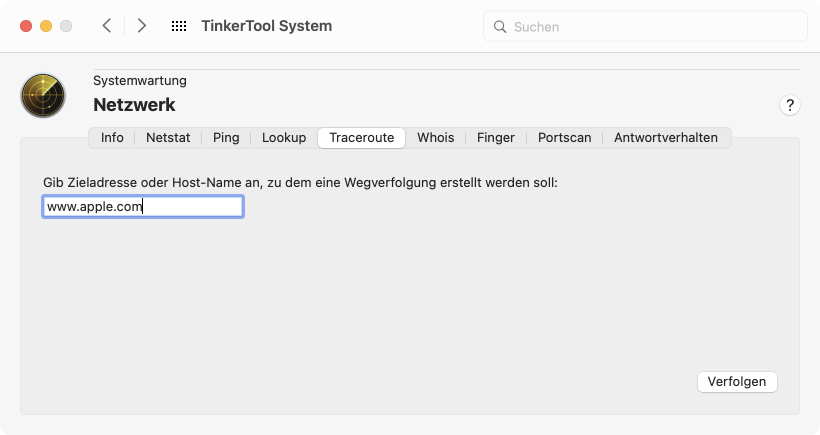
Task: Click the forward navigation arrow
Action: [141, 26]
